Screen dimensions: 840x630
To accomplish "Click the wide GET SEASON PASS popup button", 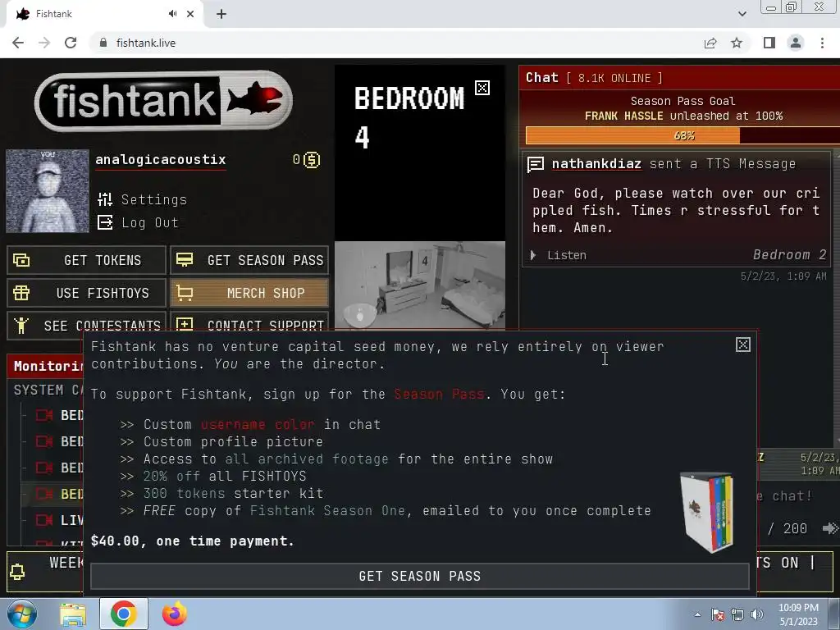I will point(419,577).
